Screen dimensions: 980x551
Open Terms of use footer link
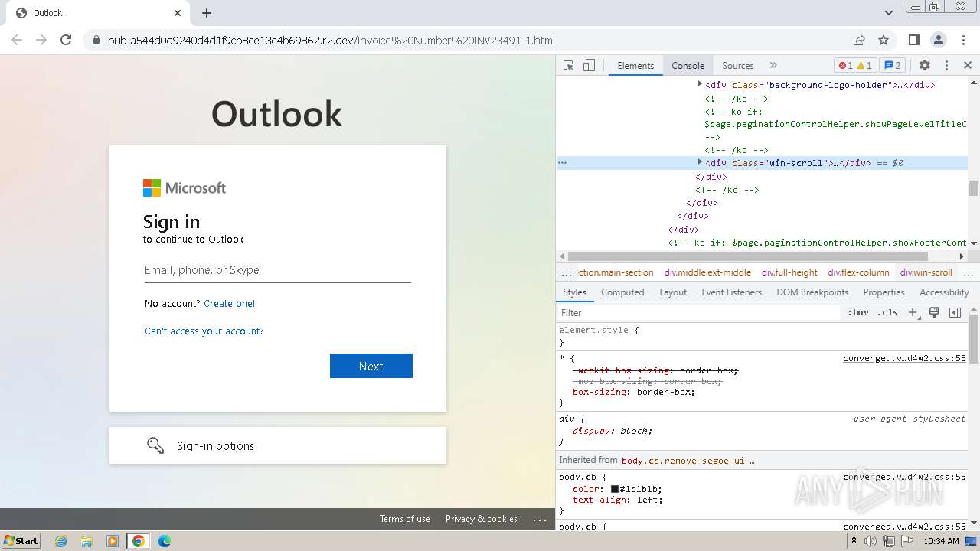(404, 519)
